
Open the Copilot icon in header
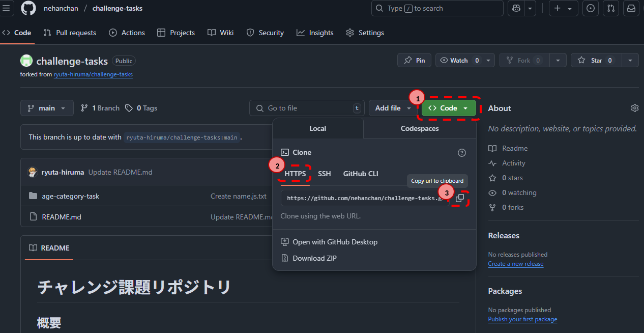point(516,8)
